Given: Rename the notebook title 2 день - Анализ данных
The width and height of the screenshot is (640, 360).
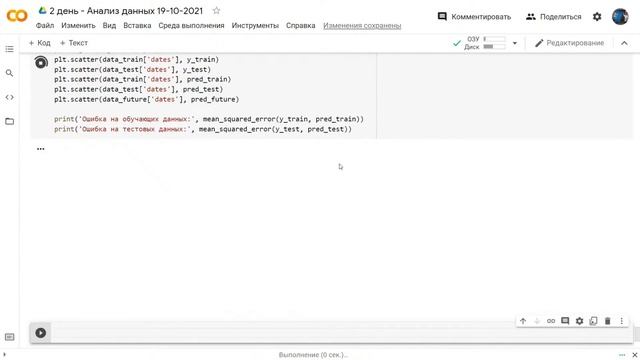Looking at the screenshot, I should click(x=126, y=11).
